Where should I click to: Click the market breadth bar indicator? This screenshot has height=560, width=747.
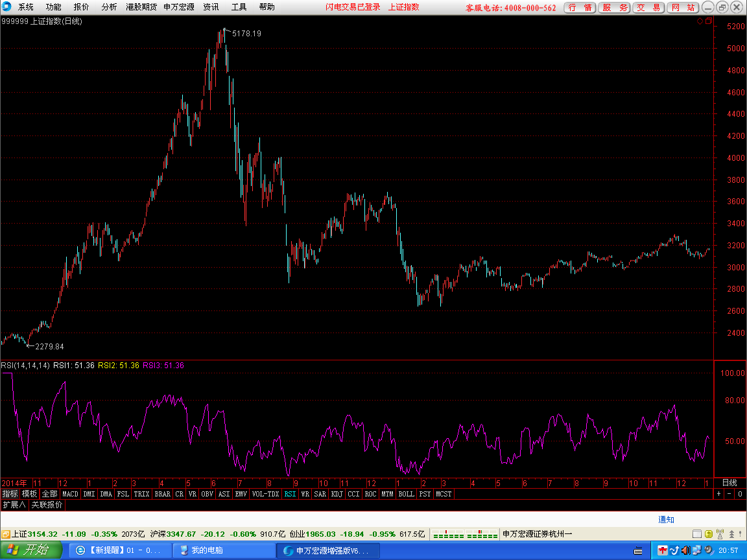(464, 534)
